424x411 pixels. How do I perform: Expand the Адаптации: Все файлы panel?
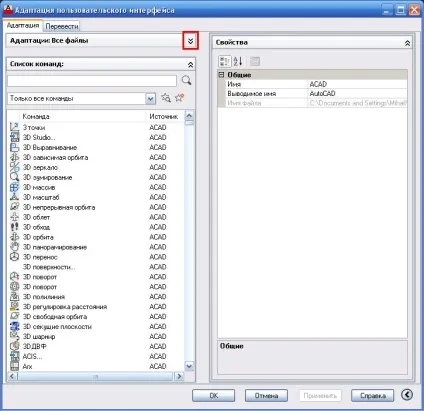tap(190, 41)
